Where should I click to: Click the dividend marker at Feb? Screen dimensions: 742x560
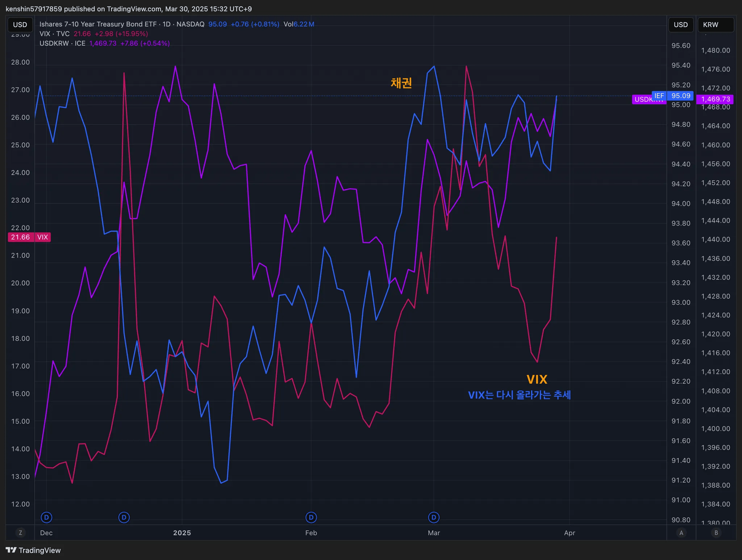click(x=311, y=517)
